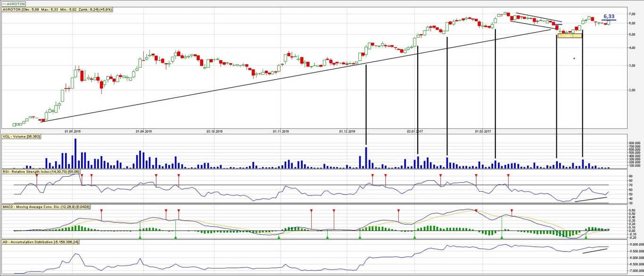Select the yellow highlighted support rectangle
The width and height of the screenshot is (644, 276).
(x=570, y=35)
